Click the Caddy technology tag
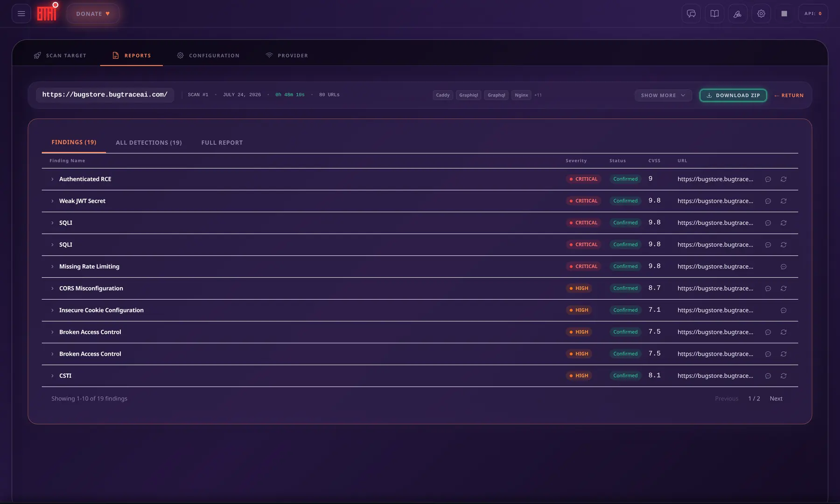Screen dimensions: 840x504 pyautogui.click(x=443, y=95)
